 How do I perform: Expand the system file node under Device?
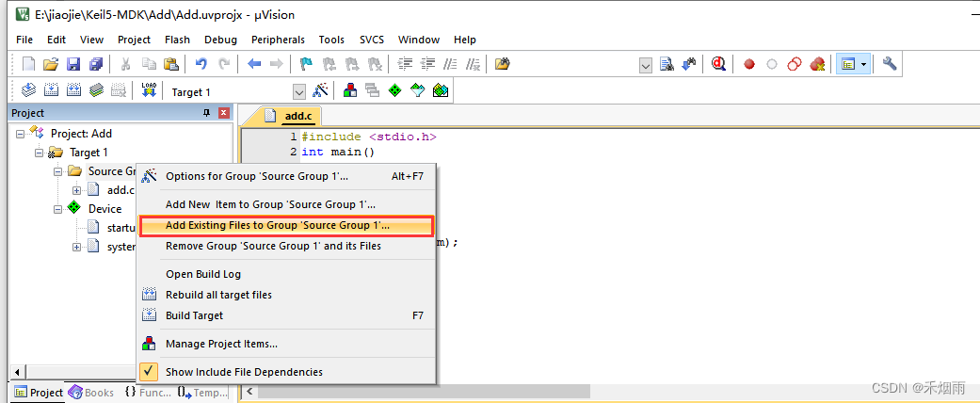point(77,247)
